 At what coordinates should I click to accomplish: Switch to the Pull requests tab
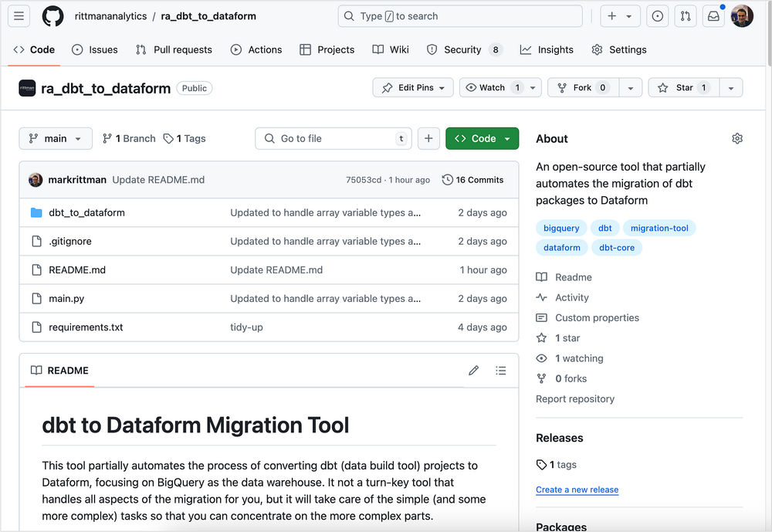[174, 49]
